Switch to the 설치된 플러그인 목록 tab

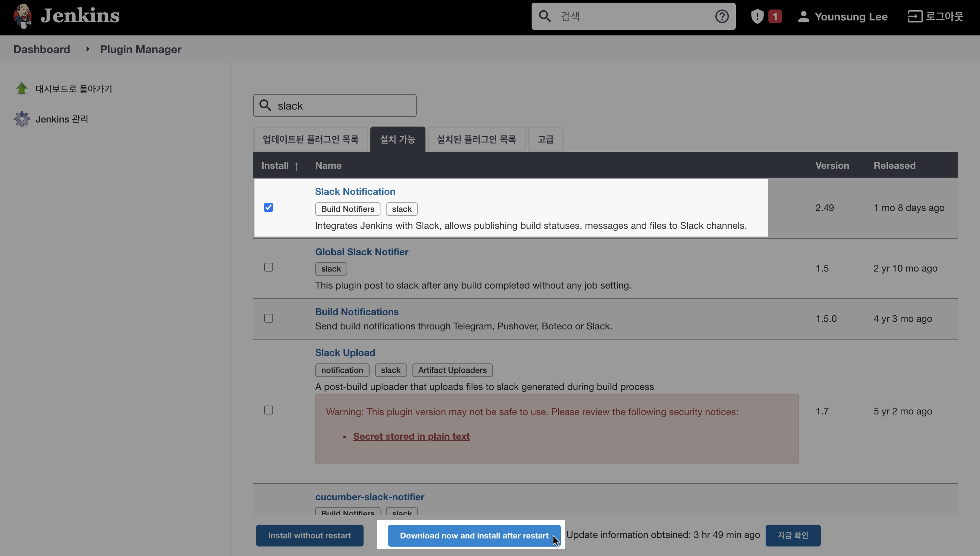point(476,139)
